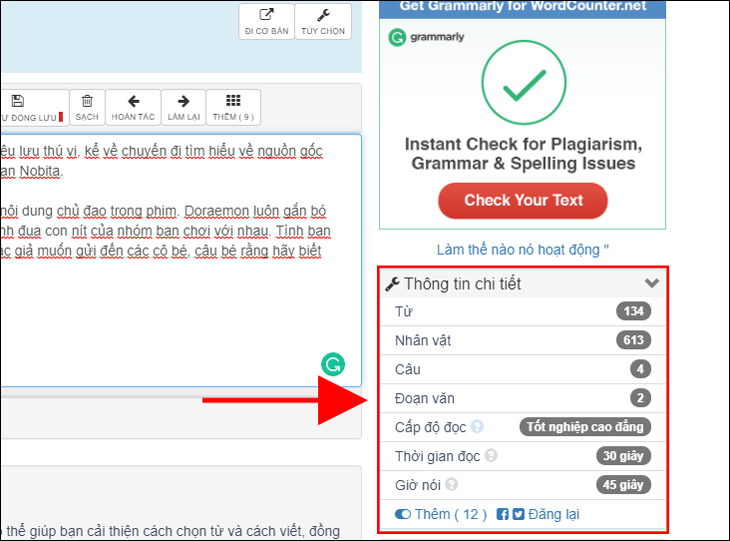Click the Instant Check for Plagiarism ad heading
The height and width of the screenshot is (541, 730).
(523, 154)
